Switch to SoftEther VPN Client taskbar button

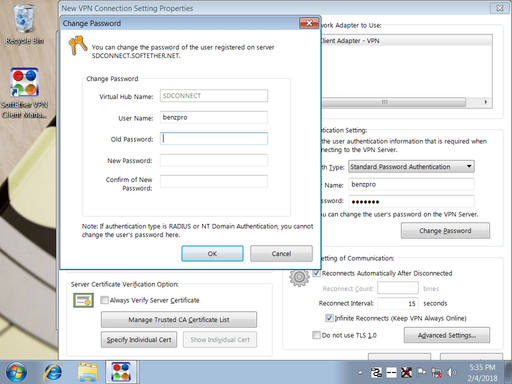coord(121,372)
